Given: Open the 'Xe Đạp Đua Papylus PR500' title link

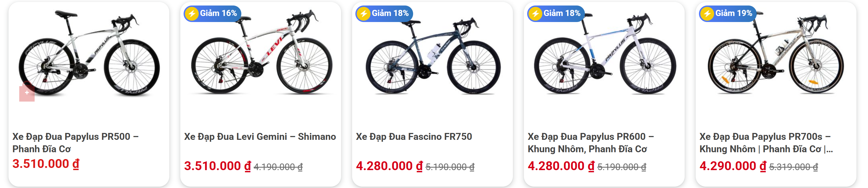Looking at the screenshot, I should pyautogui.click(x=76, y=142).
